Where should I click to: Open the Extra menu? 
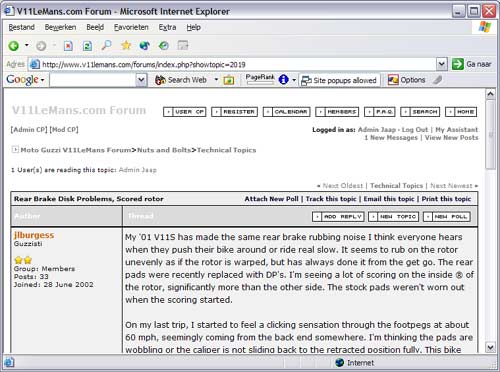pos(167,27)
